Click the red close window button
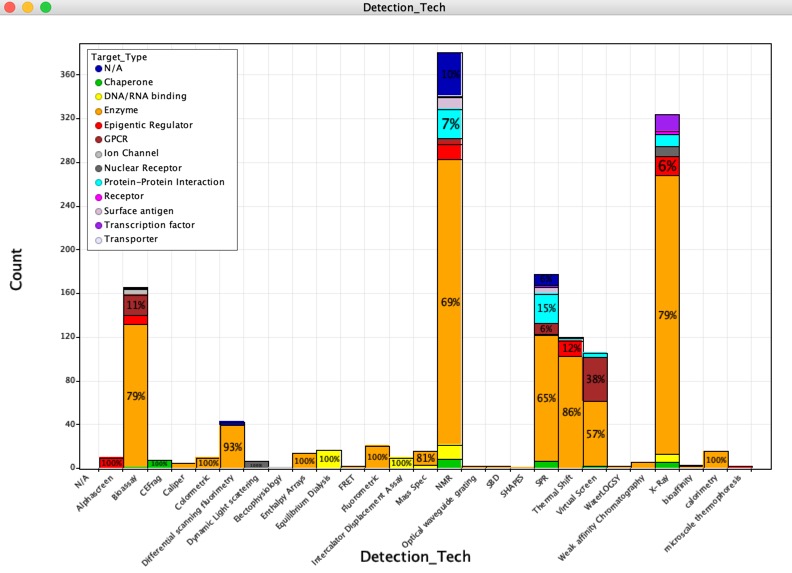Image resolution: width=792 pixels, height=573 pixels. point(10,7)
